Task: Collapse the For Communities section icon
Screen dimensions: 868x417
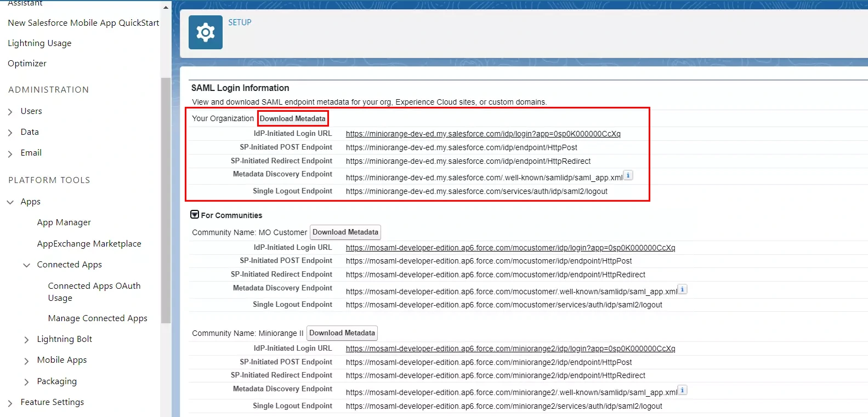Action: click(x=195, y=215)
